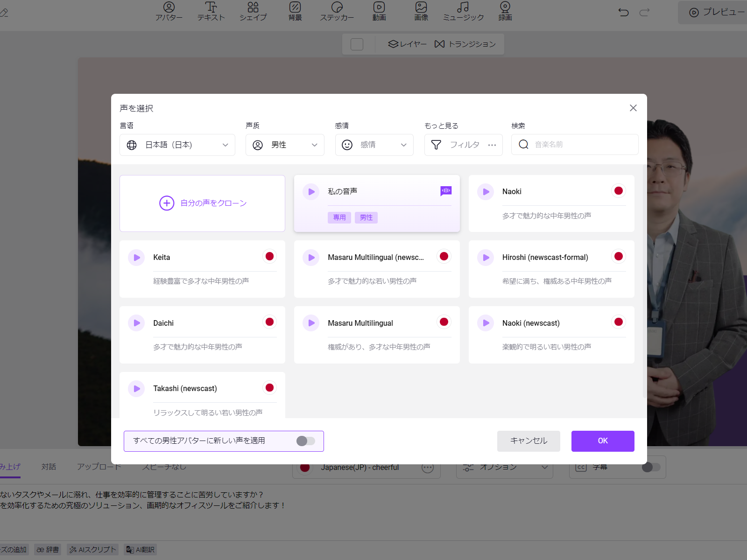Open the テキスト panel
The image size is (747, 560).
pos(211,12)
